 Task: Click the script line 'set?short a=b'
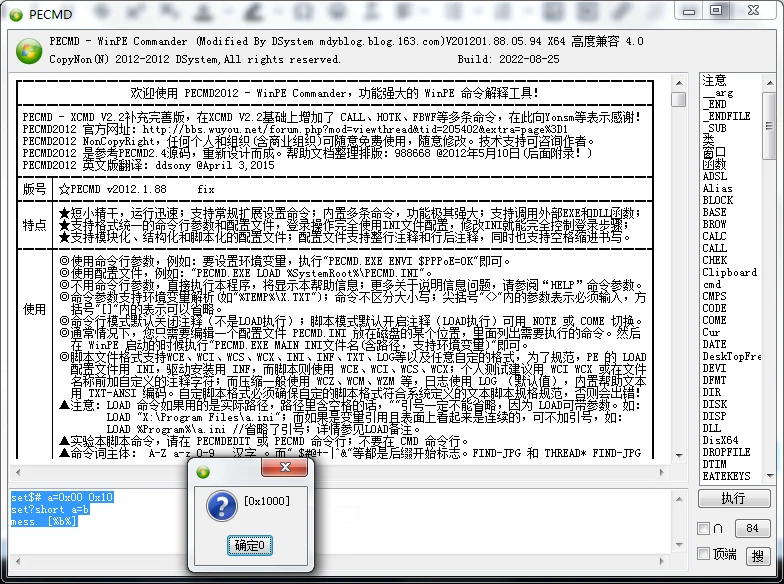[50, 509]
